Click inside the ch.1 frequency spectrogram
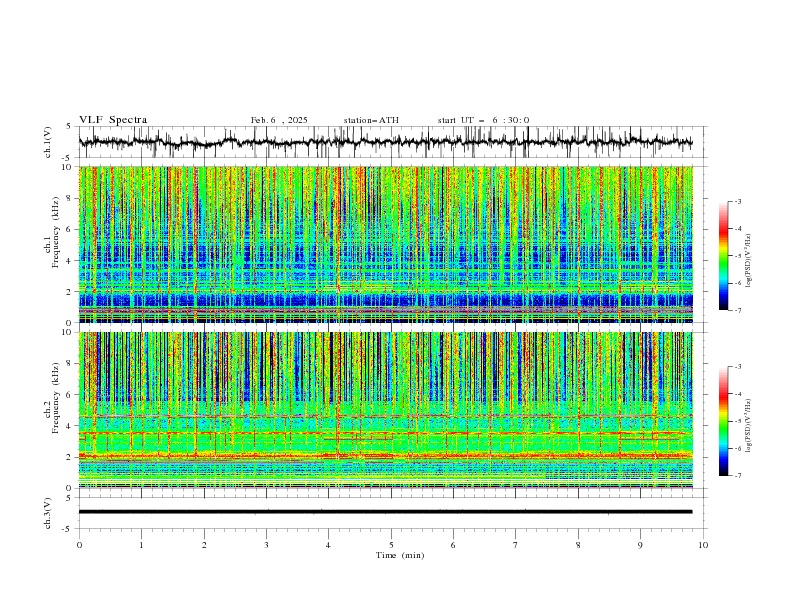792x612 pixels. pyautogui.click(x=385, y=244)
